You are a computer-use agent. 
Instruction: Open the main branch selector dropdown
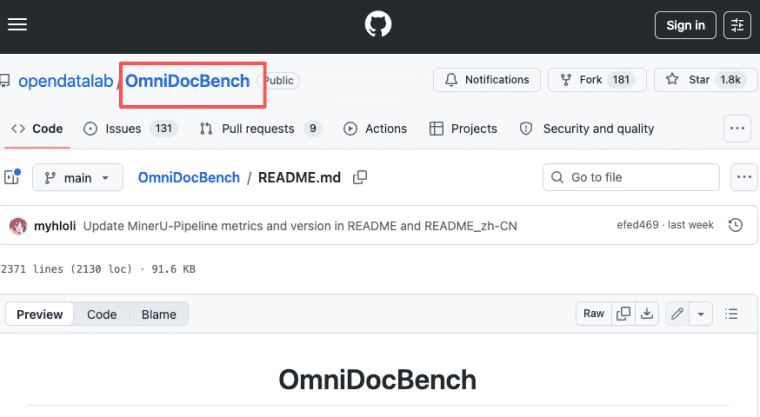(x=78, y=177)
